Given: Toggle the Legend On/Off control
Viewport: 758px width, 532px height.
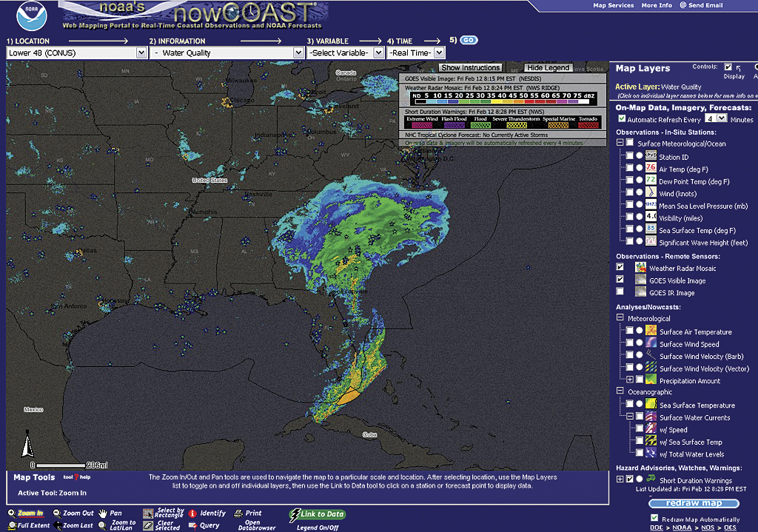Looking at the screenshot, I should tap(318, 528).
